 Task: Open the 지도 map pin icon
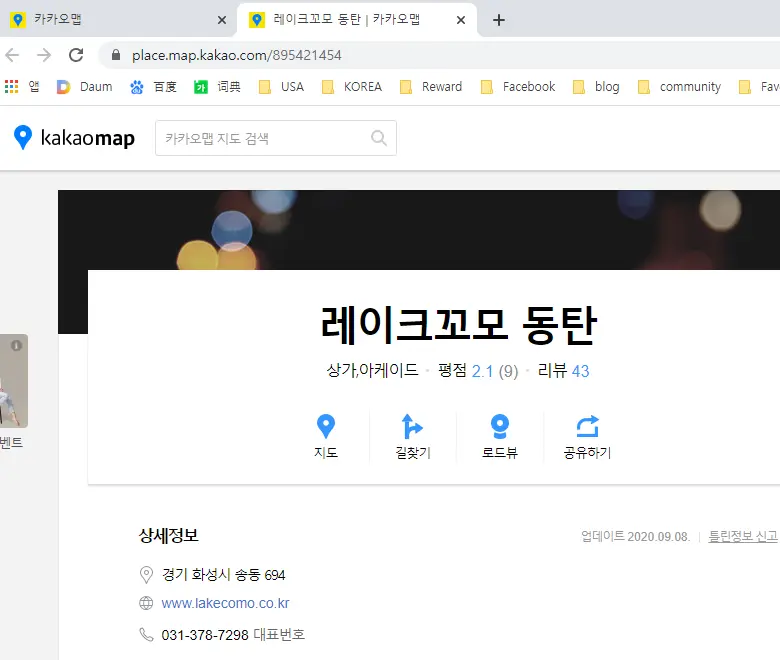point(326,427)
